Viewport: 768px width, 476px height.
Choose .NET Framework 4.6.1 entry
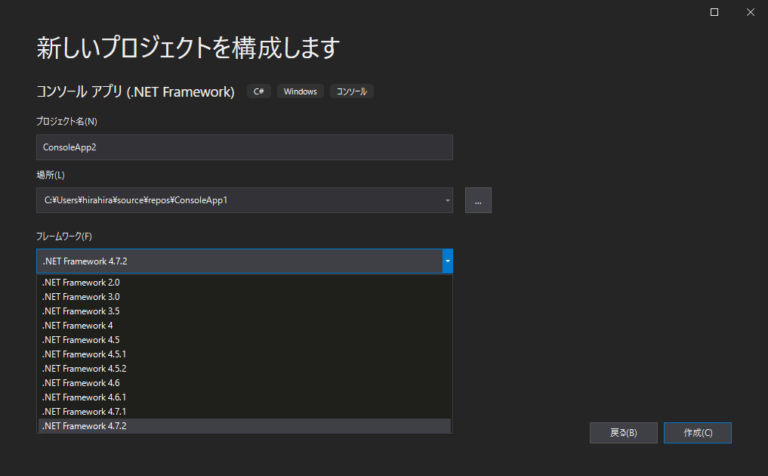pyautogui.click(x=244, y=397)
